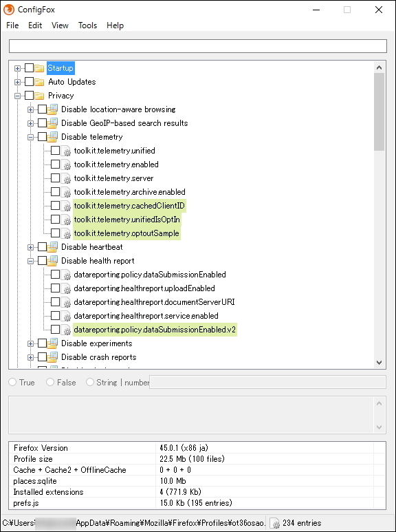Image resolution: width=396 pixels, height=532 pixels.
Task: Click the places.sqlite row label
Action: pyautogui.click(x=35, y=481)
